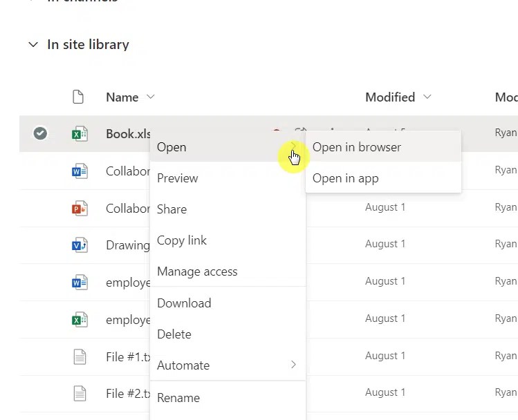
Task: Select Open in browser
Action: [x=383, y=147]
